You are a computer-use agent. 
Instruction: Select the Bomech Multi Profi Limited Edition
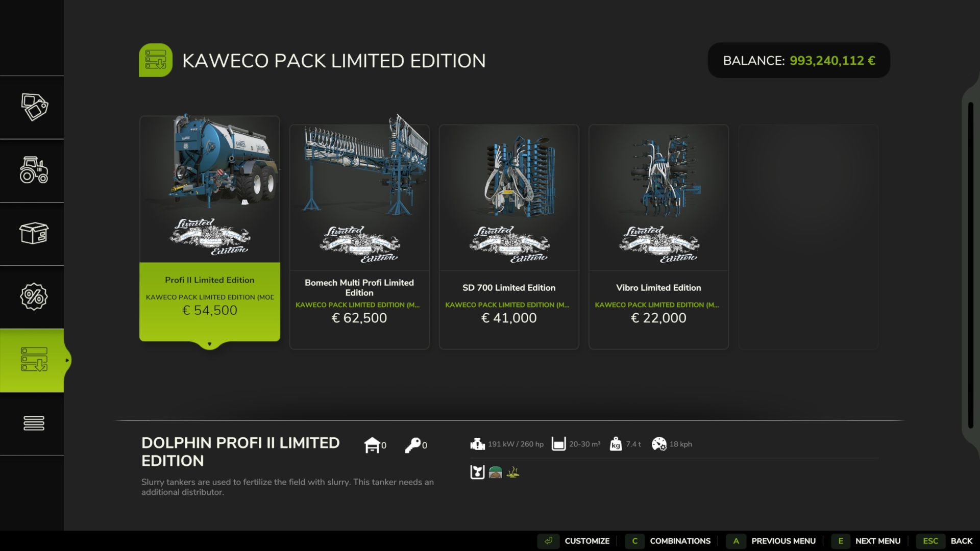[x=359, y=237]
